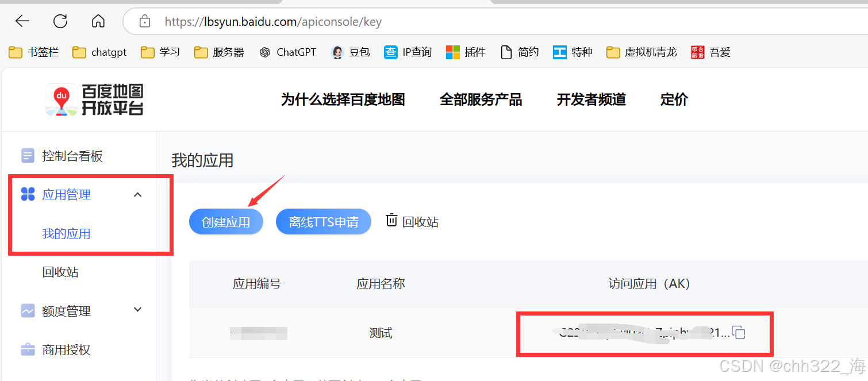Open the ChatGPT bookmark

tap(287, 52)
